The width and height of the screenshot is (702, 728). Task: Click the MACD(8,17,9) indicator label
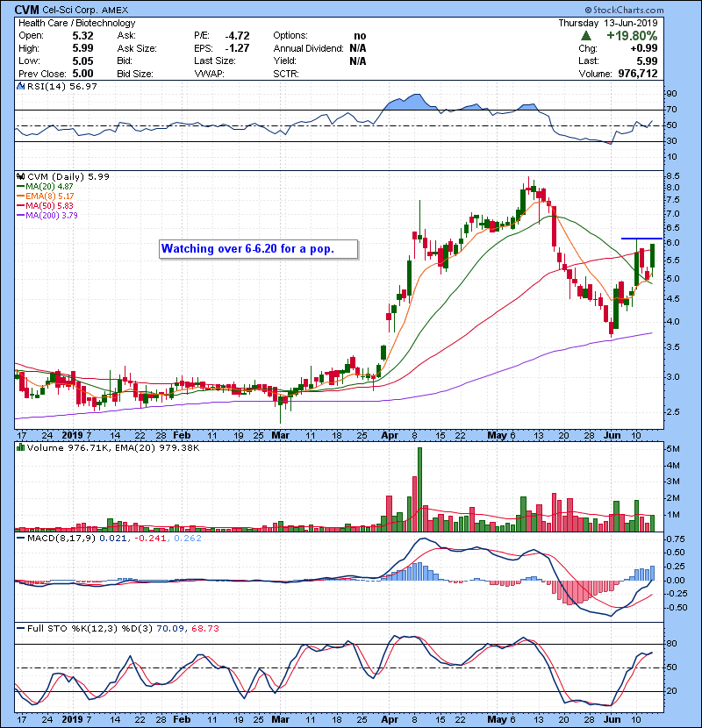click(61, 539)
